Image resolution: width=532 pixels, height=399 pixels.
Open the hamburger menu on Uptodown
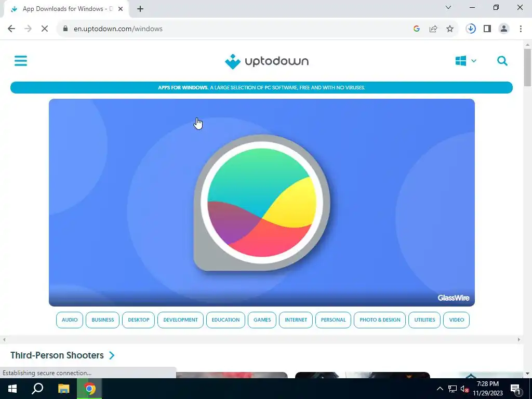click(x=21, y=61)
